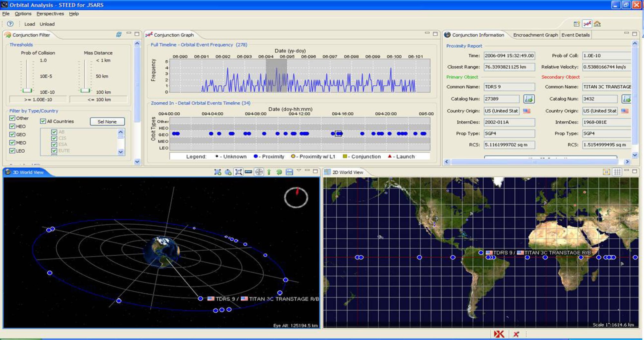644x340 pixels.
Task: Toggle the ESA country checkbox
Action: pyautogui.click(x=54, y=144)
